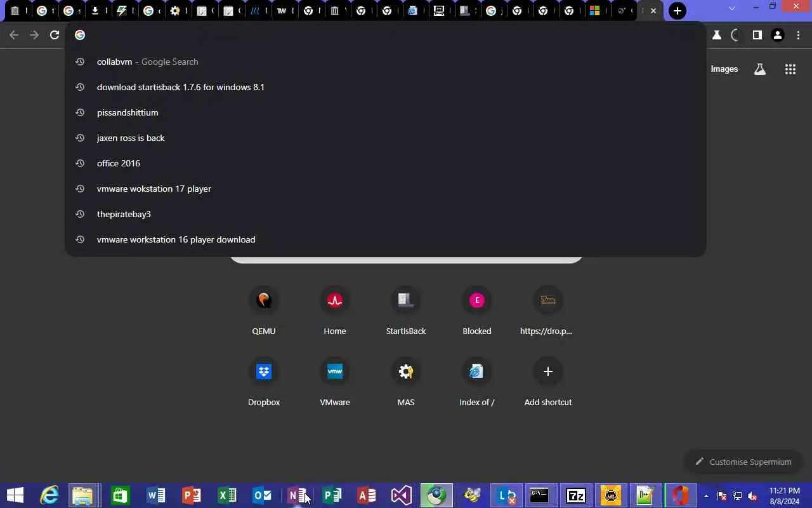The image size is (812, 508).
Task: Switch to Supermium browser taskbar button
Action: coord(436,495)
